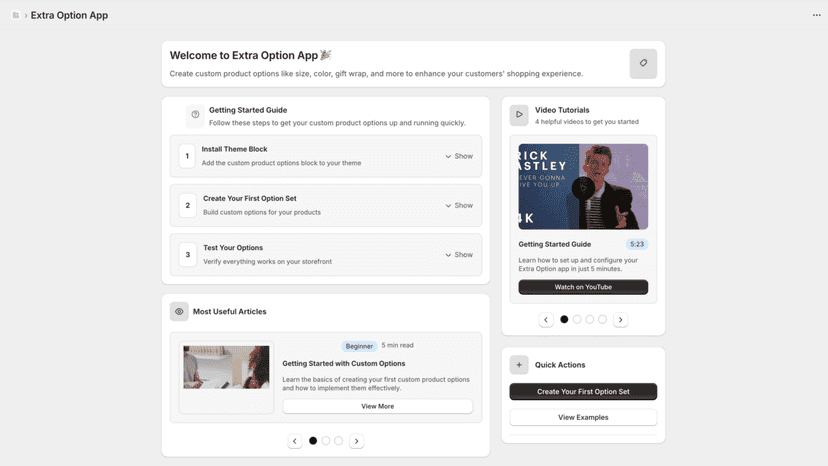This screenshot has width=828, height=466.
Task: Click the tag icon in welcome banner
Action: click(x=643, y=63)
